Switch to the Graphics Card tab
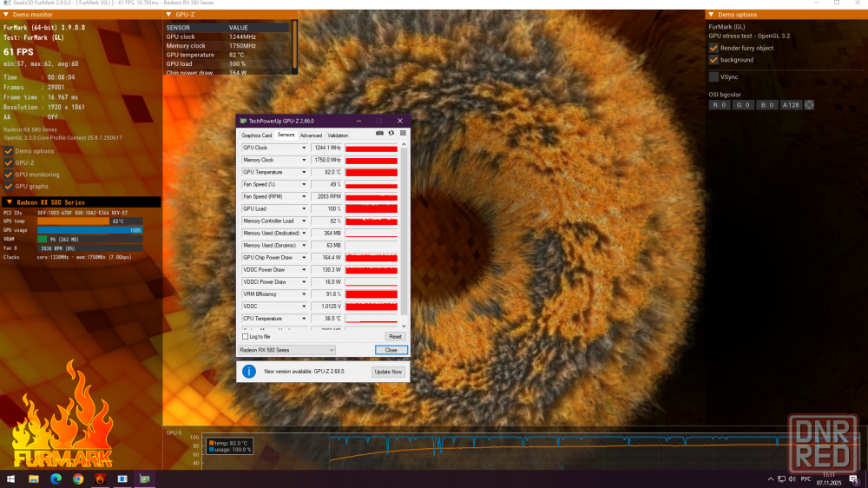The height and width of the screenshot is (488, 868). pos(256,135)
